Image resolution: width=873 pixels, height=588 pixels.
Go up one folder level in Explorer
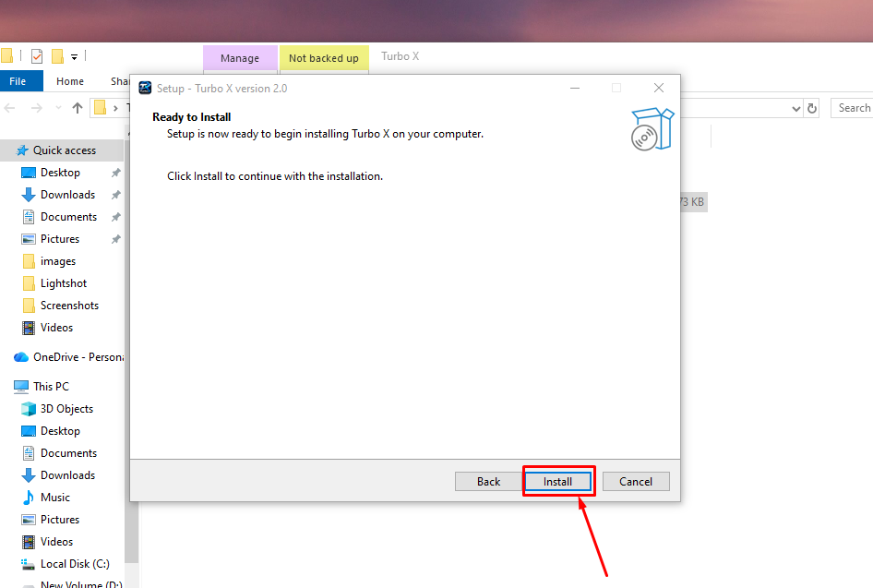coord(78,108)
